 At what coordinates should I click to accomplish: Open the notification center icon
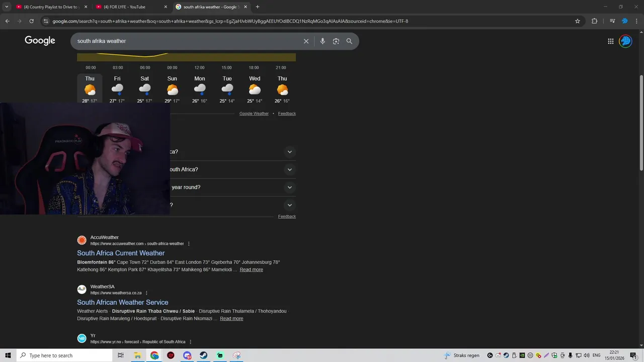click(x=633, y=355)
